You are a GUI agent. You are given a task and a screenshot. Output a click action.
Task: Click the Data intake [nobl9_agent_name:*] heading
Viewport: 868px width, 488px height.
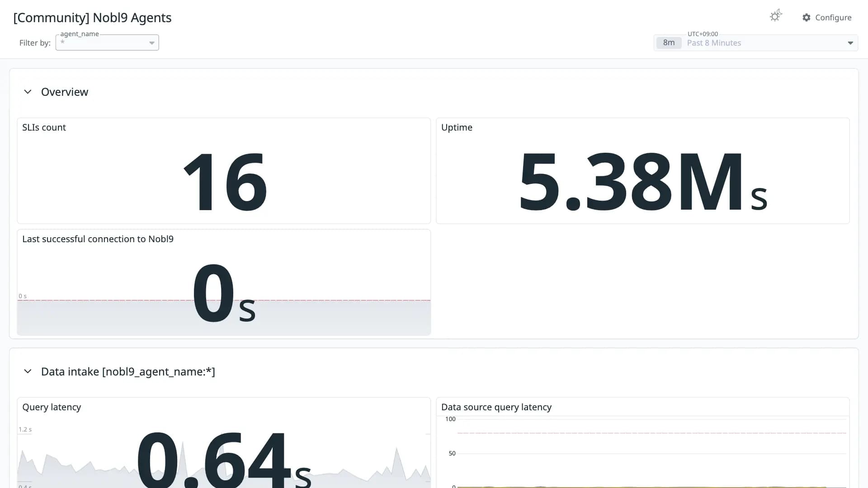pyautogui.click(x=128, y=371)
